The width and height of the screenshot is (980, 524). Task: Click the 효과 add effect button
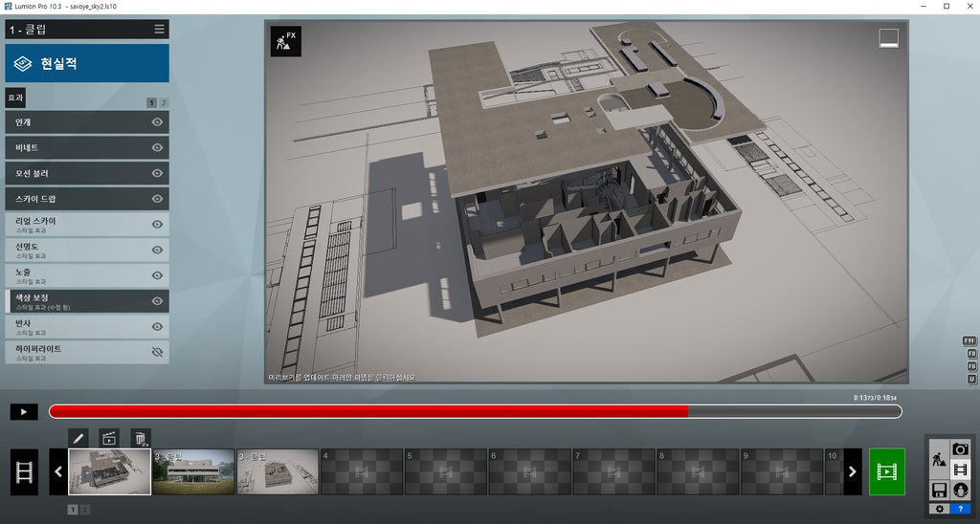click(x=15, y=98)
